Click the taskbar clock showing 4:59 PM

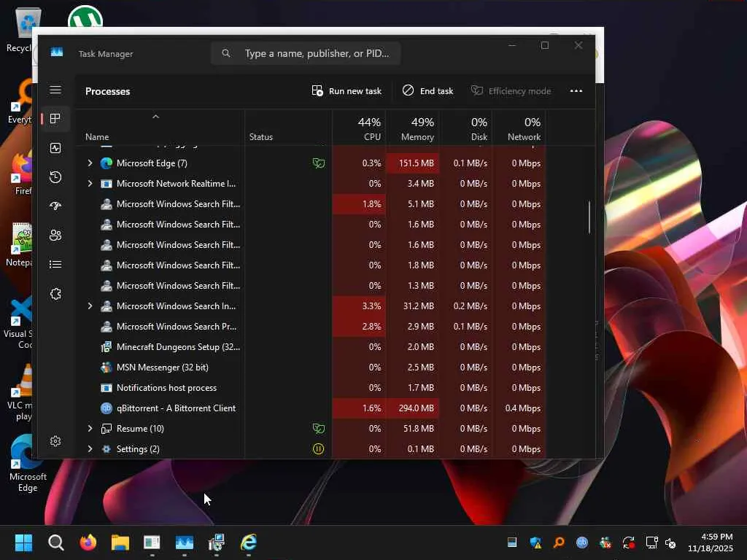click(711, 542)
